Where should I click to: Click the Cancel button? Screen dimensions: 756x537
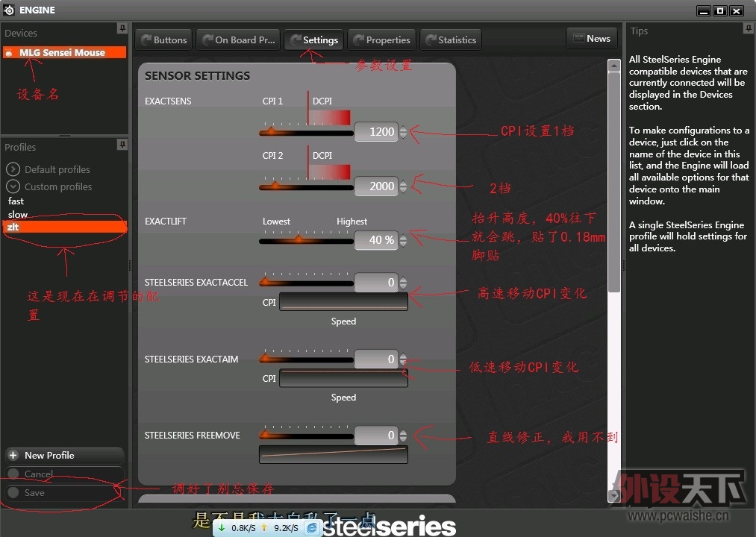65,474
